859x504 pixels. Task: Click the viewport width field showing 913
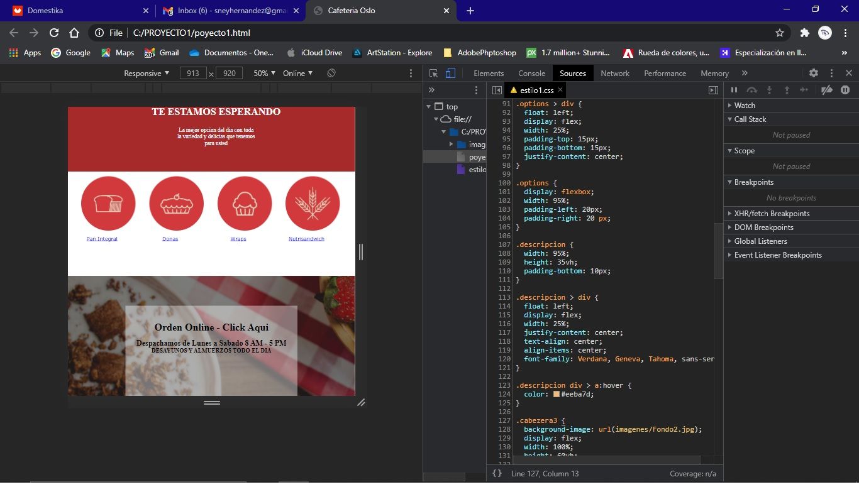coord(193,73)
